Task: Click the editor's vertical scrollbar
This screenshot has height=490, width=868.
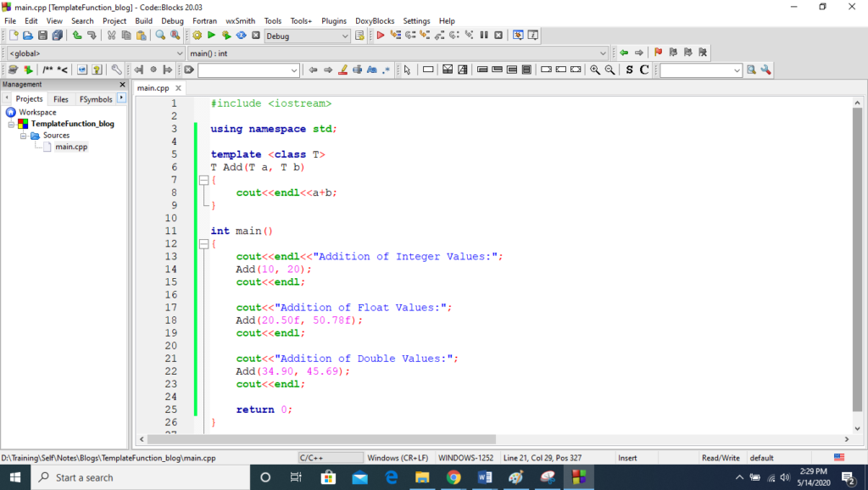Action: 859,254
